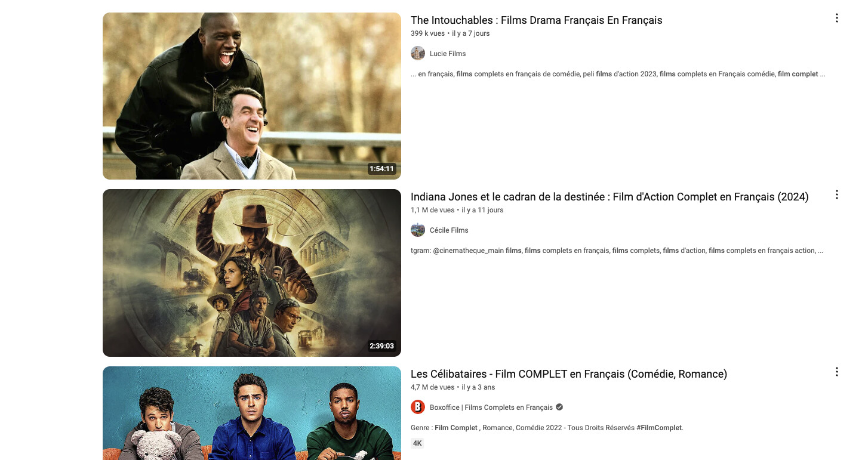Click '1,1 M de vues' view count

click(x=433, y=210)
